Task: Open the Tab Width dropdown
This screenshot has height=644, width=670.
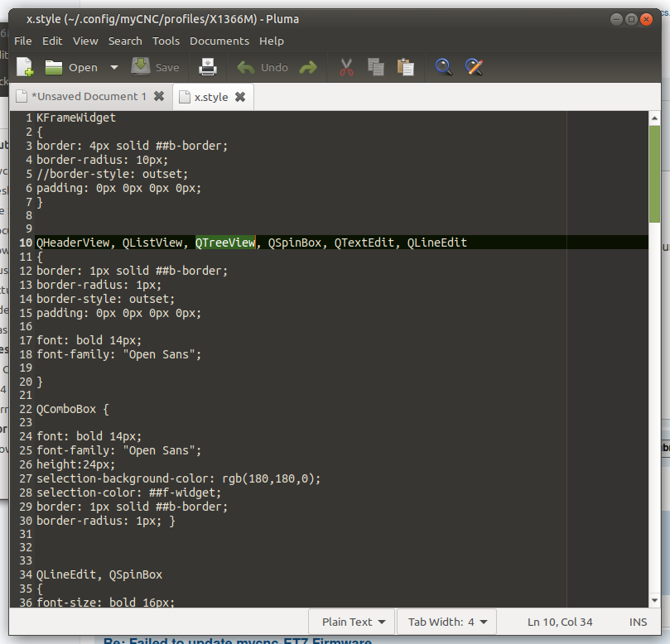Action: (446, 622)
